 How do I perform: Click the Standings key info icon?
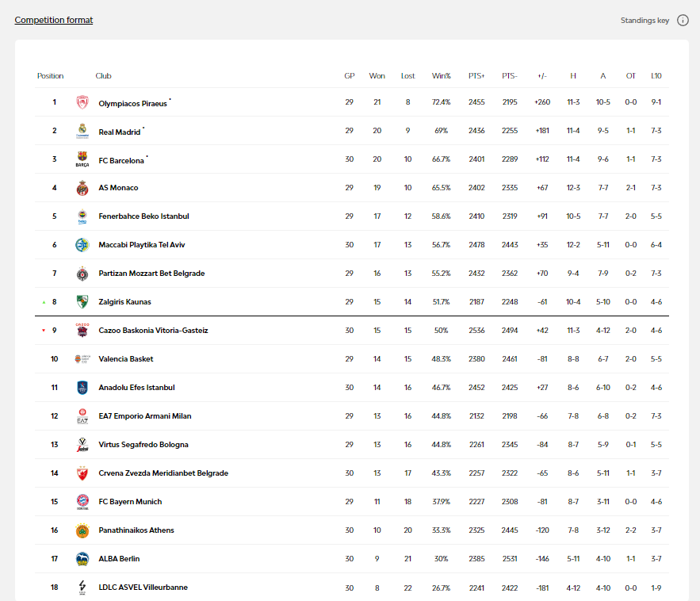click(683, 21)
